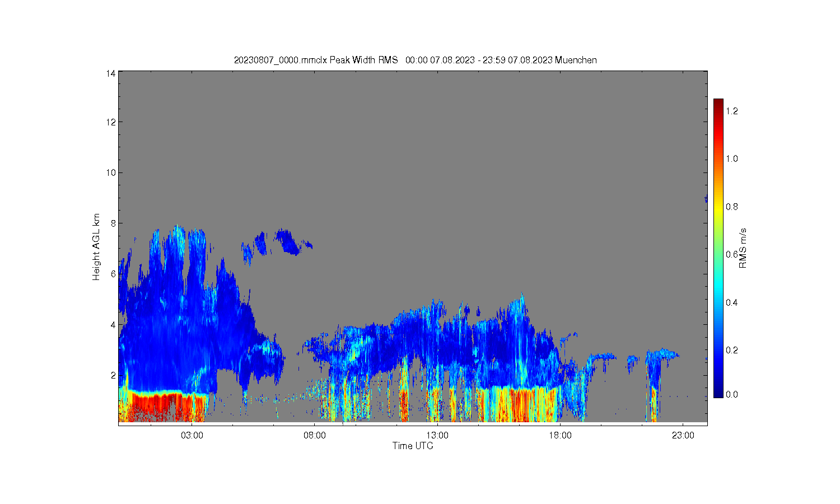Click the height tick label 12
Screen dimensions: 840x504
pyautogui.click(x=110, y=122)
